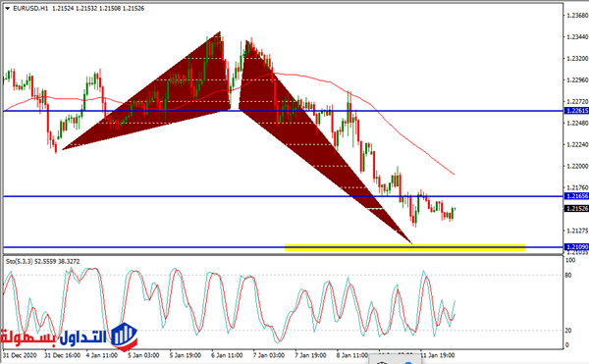Image resolution: width=589 pixels, height=364 pixels.
Task: Select the right dark-red harmonic pattern shape
Action: [300, 128]
